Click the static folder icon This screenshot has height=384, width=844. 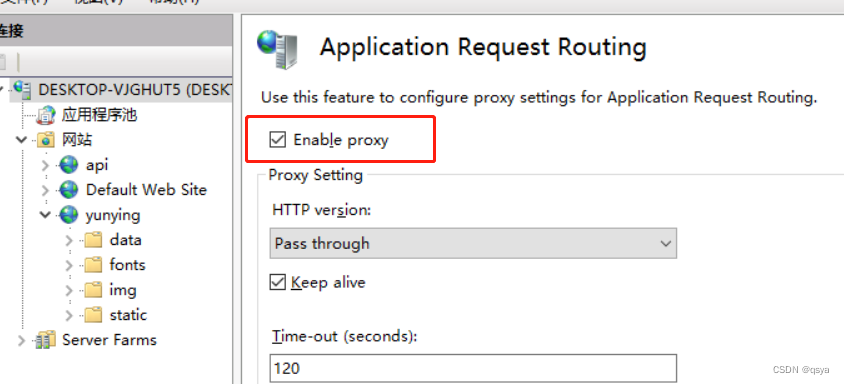[x=93, y=315]
